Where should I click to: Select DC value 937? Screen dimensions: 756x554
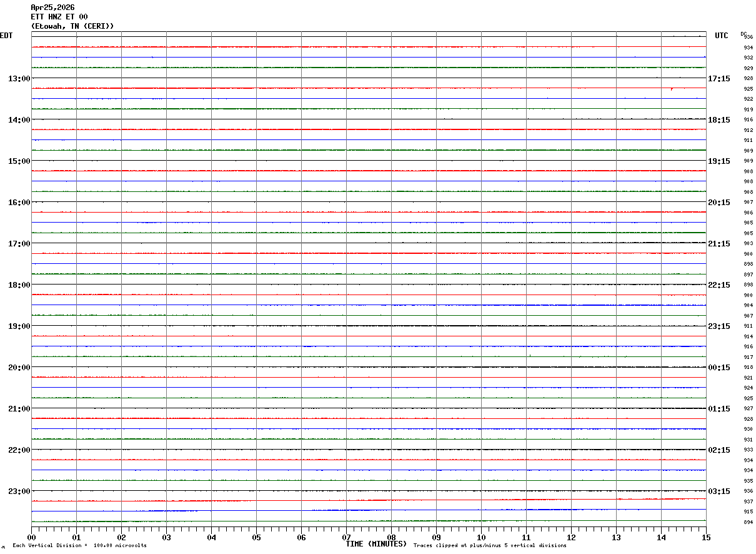click(x=748, y=501)
